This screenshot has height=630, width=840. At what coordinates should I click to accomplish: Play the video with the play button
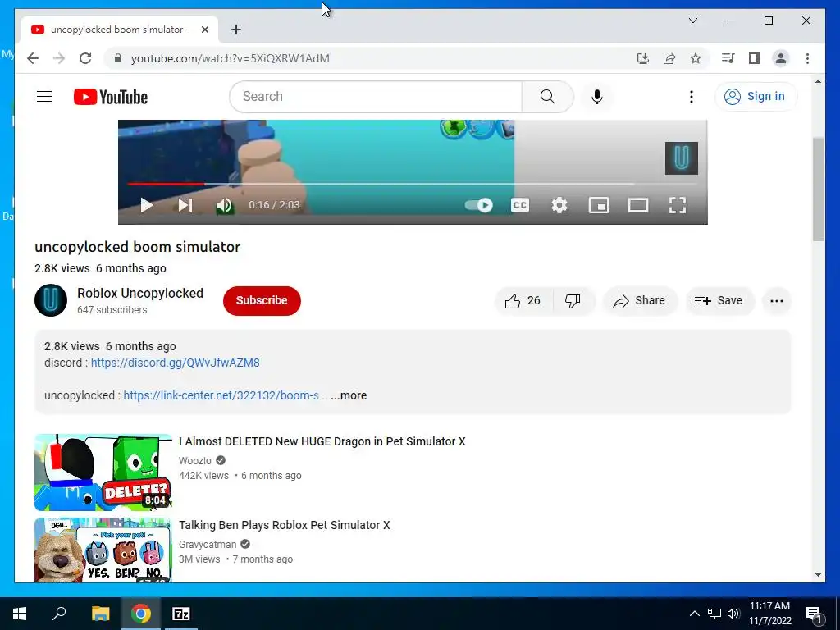[x=146, y=205]
